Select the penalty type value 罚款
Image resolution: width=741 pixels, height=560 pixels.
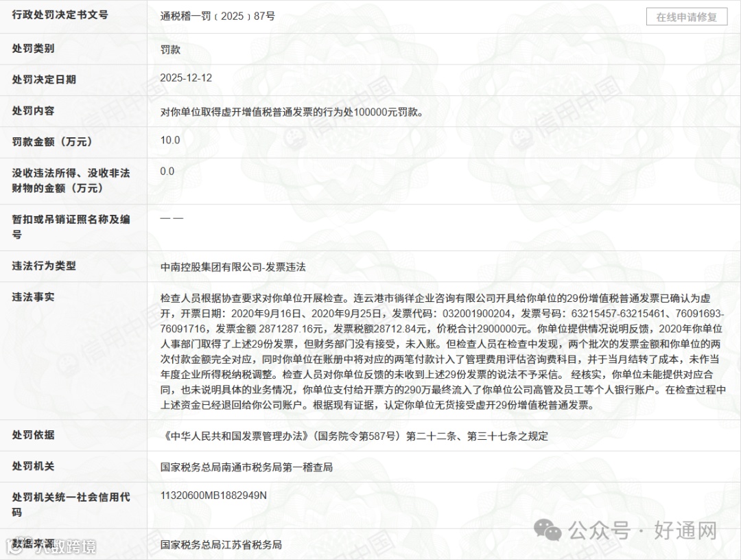pos(170,49)
